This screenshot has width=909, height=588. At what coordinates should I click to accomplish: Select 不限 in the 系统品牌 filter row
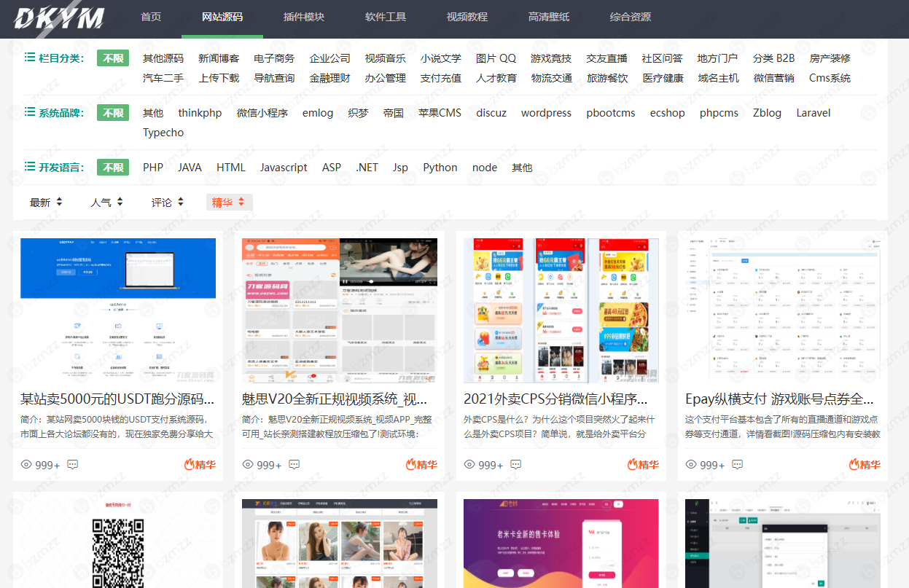[113, 113]
